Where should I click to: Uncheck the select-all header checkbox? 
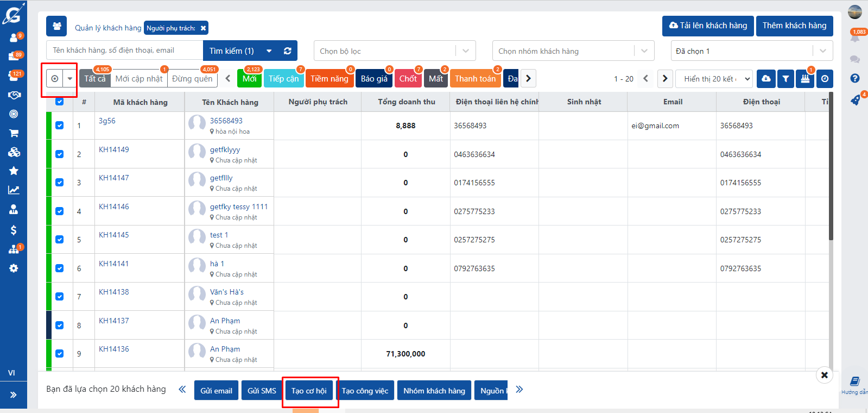point(60,102)
